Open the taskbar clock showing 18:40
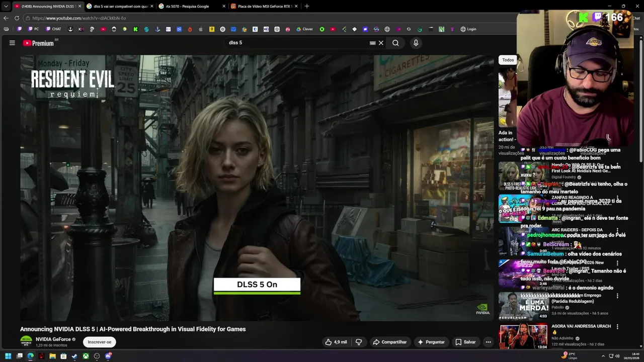The width and height of the screenshot is (644, 362). click(631, 356)
